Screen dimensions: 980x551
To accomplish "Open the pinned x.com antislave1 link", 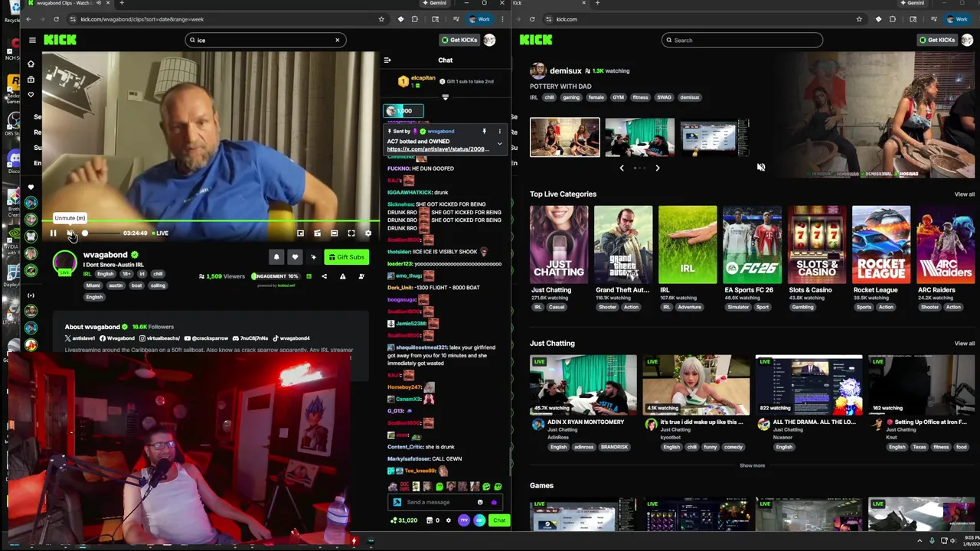I will point(438,149).
